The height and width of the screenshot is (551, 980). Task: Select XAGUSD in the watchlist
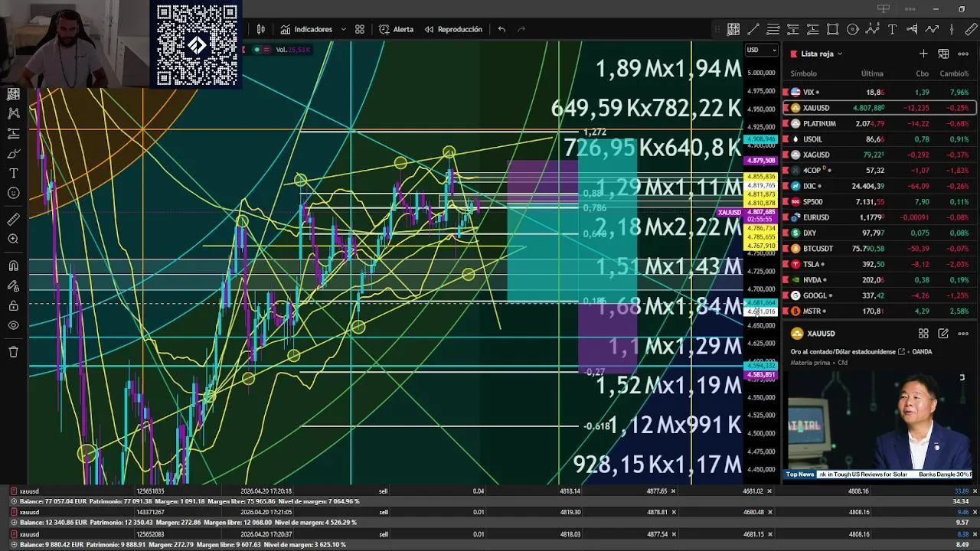click(x=880, y=155)
